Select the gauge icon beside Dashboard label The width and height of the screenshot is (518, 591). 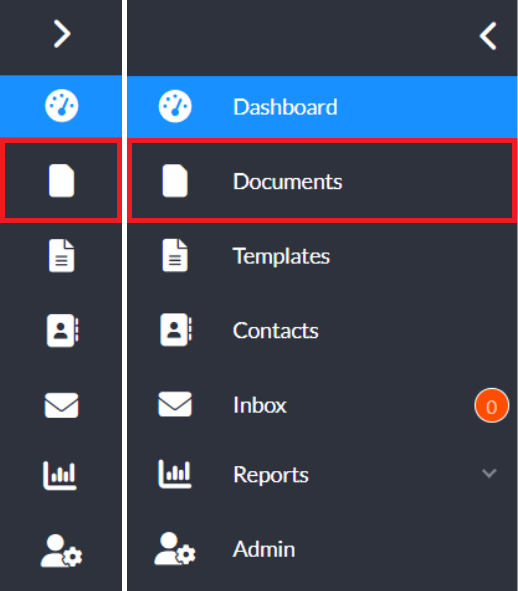coord(175,106)
